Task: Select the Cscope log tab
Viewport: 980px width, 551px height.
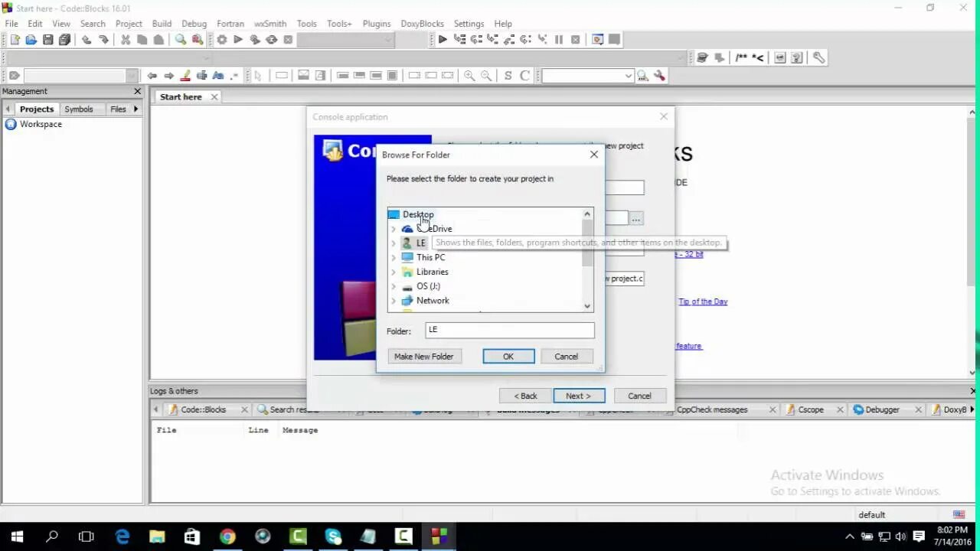Action: tap(811, 410)
